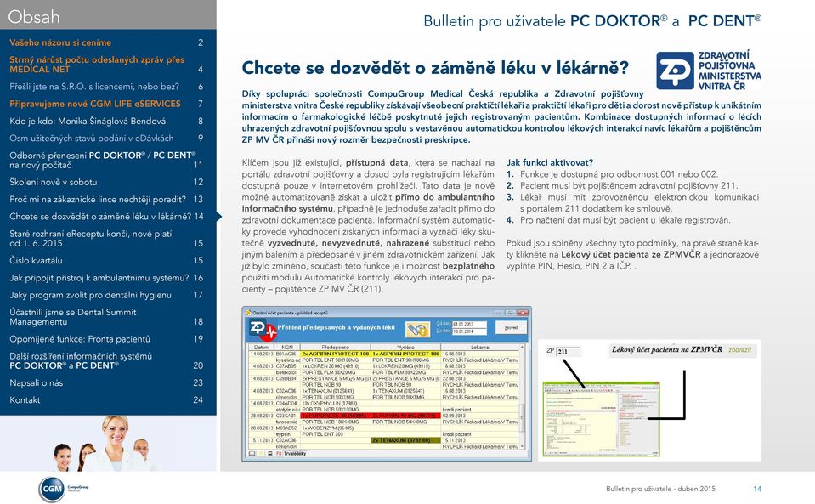Click the 'Od data' date field
This screenshot has height=504, width=815.
pos(469,325)
